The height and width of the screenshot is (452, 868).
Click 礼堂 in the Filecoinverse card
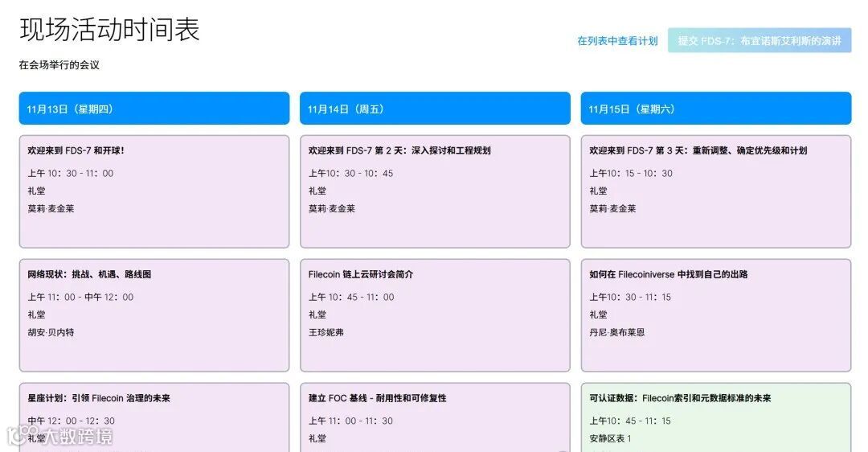pyautogui.click(x=599, y=314)
